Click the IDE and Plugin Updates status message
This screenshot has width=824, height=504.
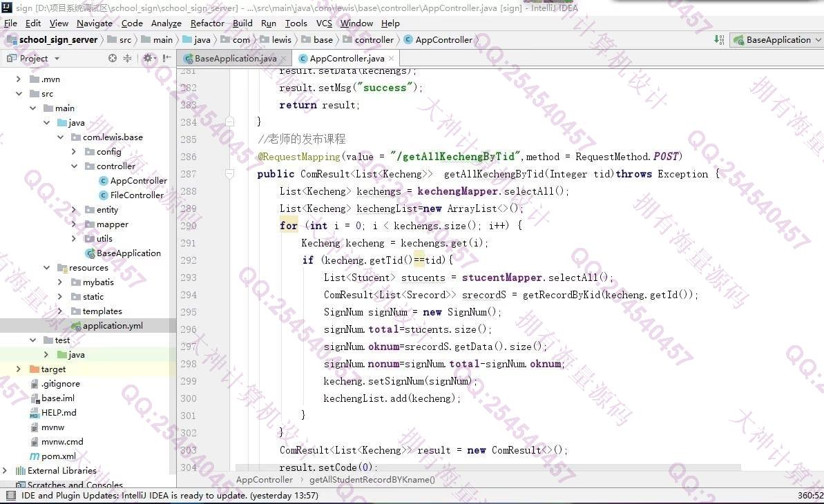click(170, 495)
